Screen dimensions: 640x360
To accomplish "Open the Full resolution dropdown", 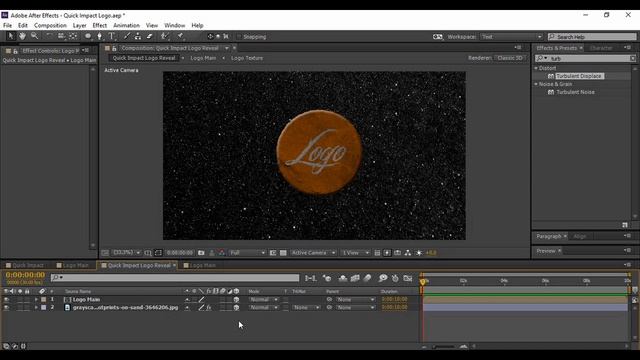I will [x=247, y=253].
